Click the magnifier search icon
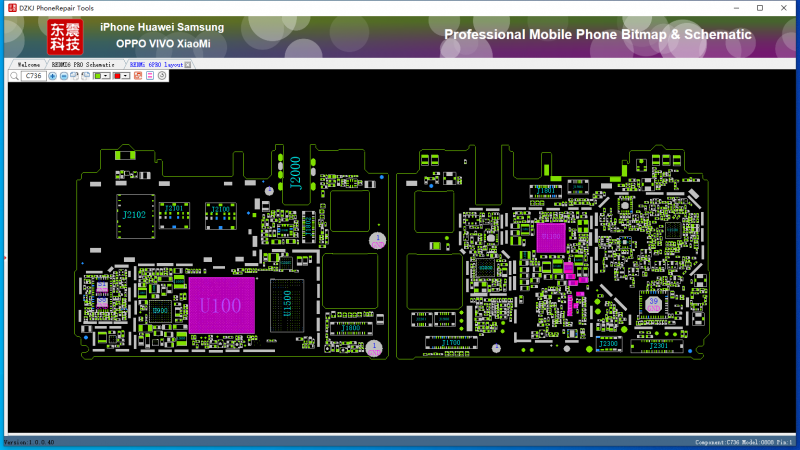 click(x=14, y=76)
